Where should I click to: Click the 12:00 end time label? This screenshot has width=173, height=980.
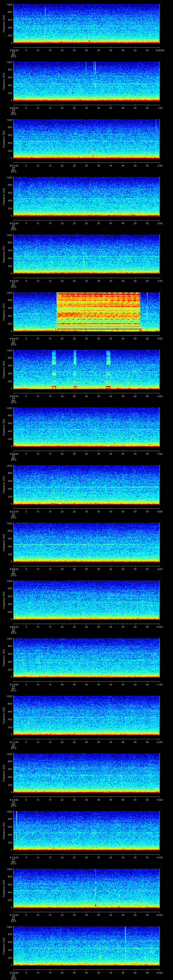[160, 742]
